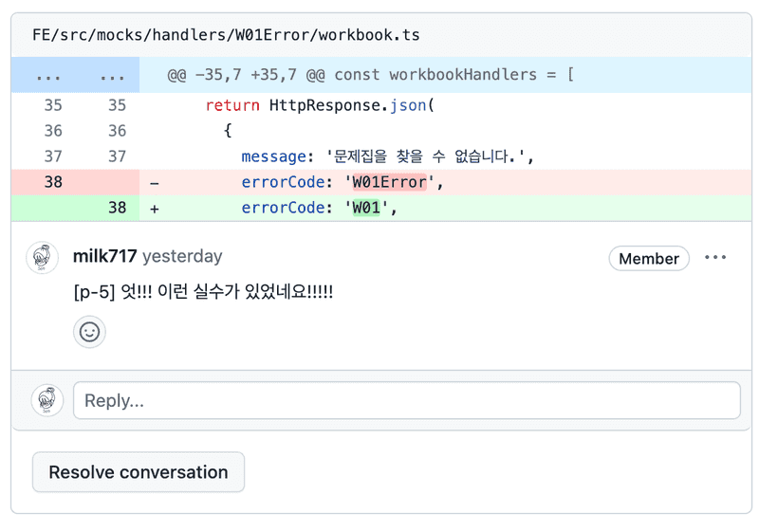The width and height of the screenshot is (759, 532).
Task: Click milk717's avatar beside the comment
Action: (43, 258)
